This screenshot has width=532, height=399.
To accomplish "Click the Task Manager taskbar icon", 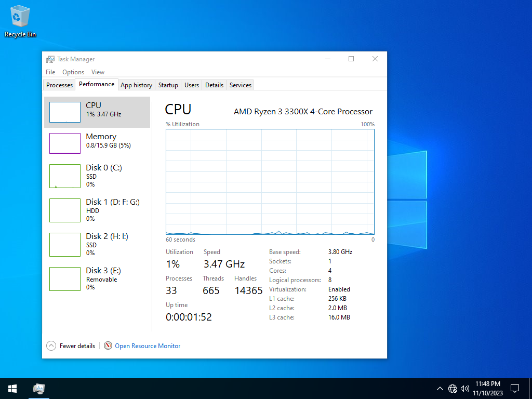I will (38, 389).
